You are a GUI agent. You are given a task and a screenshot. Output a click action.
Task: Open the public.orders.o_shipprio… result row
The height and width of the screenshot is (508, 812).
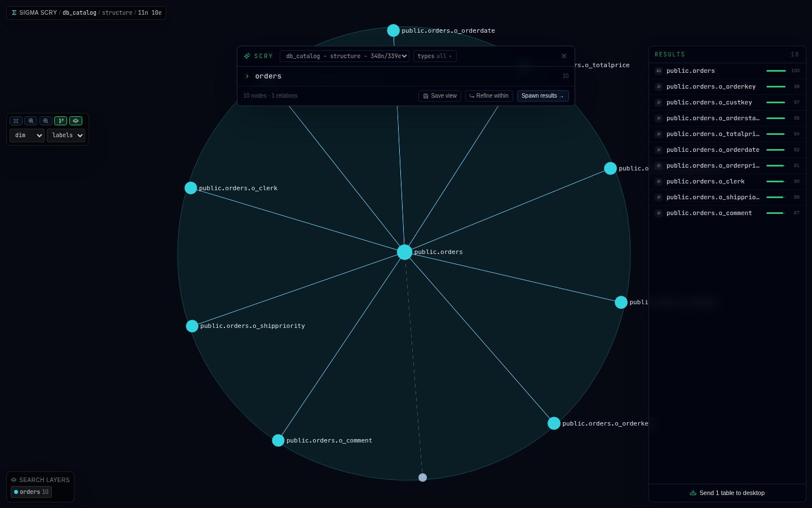727,197
